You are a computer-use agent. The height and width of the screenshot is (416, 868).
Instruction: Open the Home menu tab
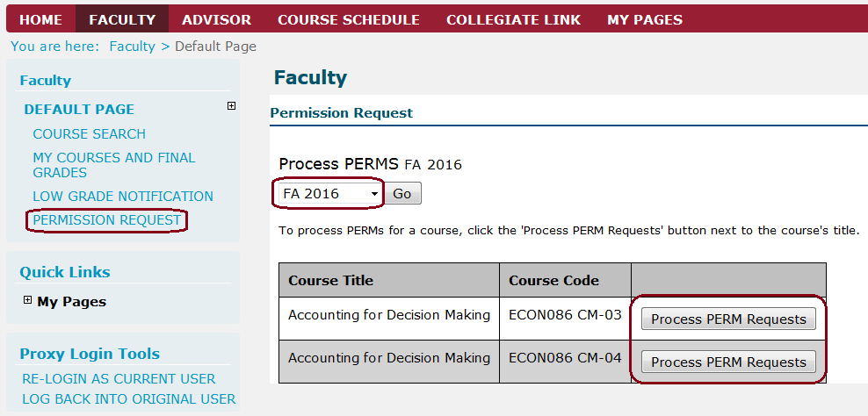tap(40, 19)
